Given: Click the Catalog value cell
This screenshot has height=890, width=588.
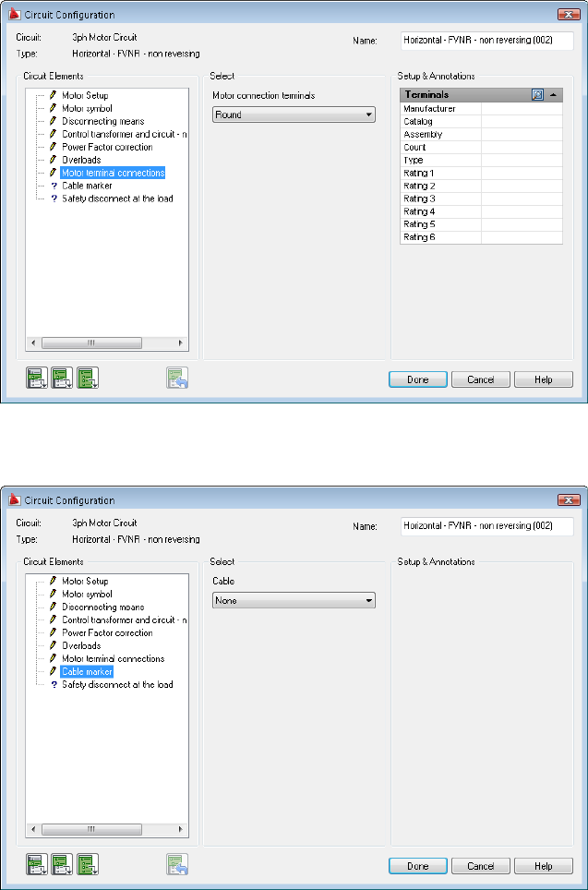Looking at the screenshot, I should click(522, 122).
